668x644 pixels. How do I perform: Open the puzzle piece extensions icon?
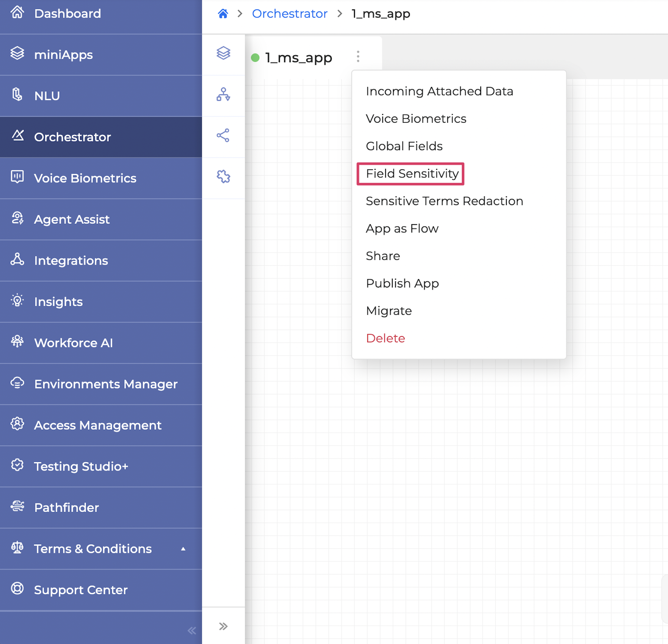[x=223, y=176]
